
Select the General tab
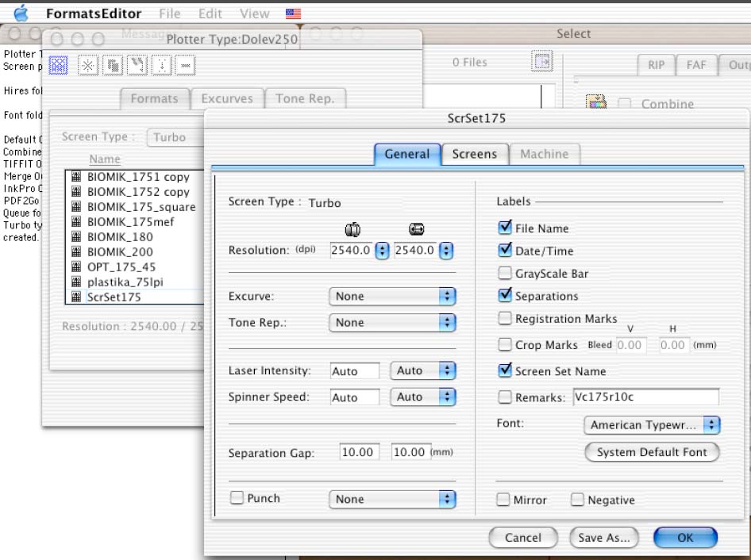407,154
